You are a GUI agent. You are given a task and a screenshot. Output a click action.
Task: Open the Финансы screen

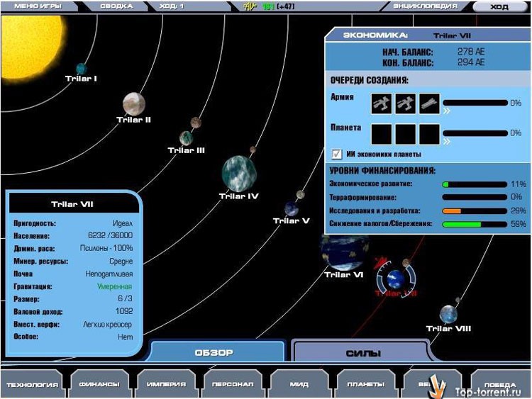click(x=99, y=384)
